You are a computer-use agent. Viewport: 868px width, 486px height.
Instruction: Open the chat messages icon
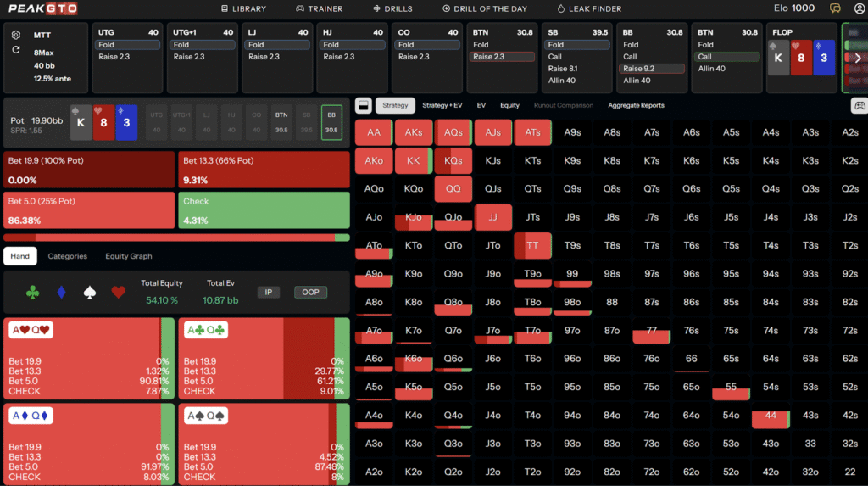[835, 8]
